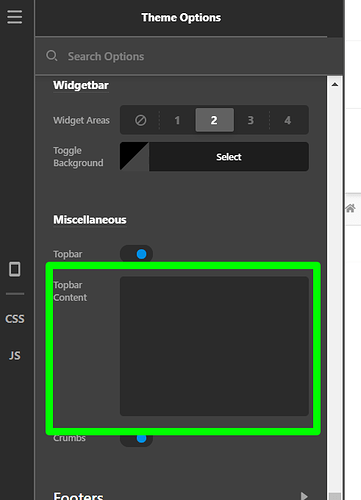
Task: Choose 2 for Widget Areas
Action: coord(214,120)
